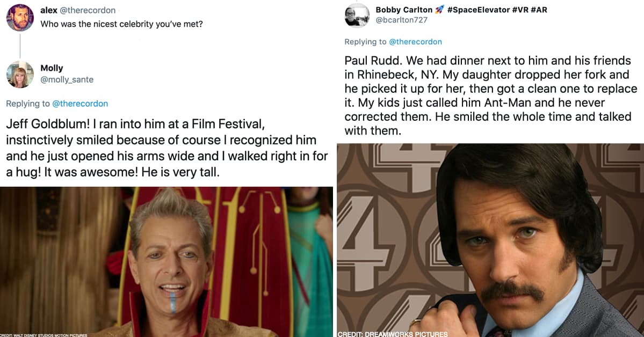The width and height of the screenshot is (644, 337).
Task: Open 'Replying to @therecordon' in Bobby's tweet
Action: 393,41
